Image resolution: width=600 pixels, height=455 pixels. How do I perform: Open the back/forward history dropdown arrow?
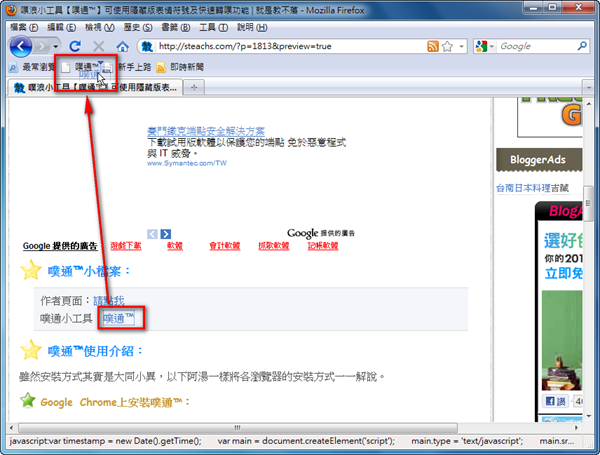[x=56, y=47]
